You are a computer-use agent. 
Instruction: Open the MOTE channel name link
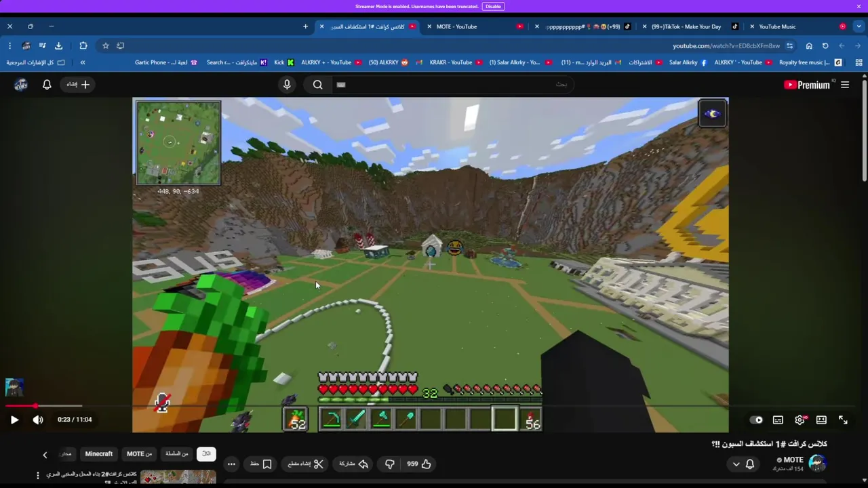pyautogui.click(x=792, y=460)
